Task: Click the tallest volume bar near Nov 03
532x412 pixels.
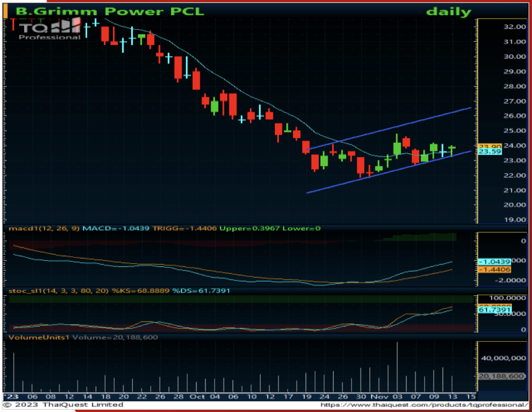Action: [397, 367]
